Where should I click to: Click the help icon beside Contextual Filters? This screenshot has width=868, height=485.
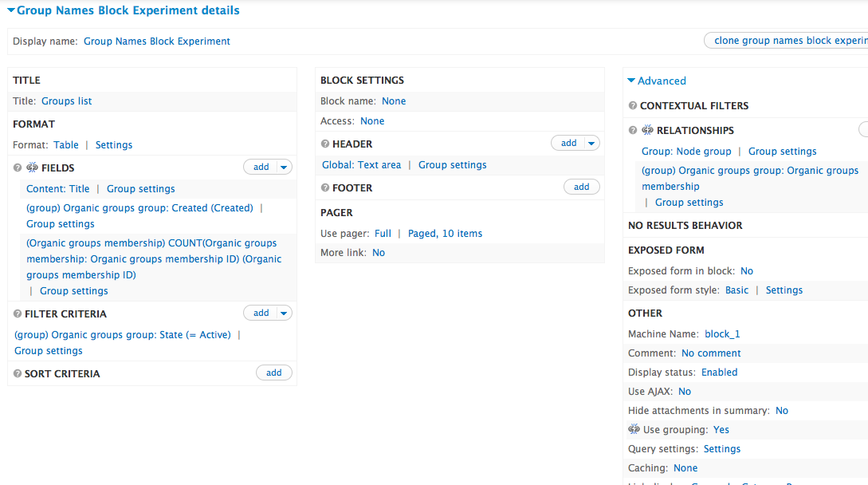[x=633, y=106]
